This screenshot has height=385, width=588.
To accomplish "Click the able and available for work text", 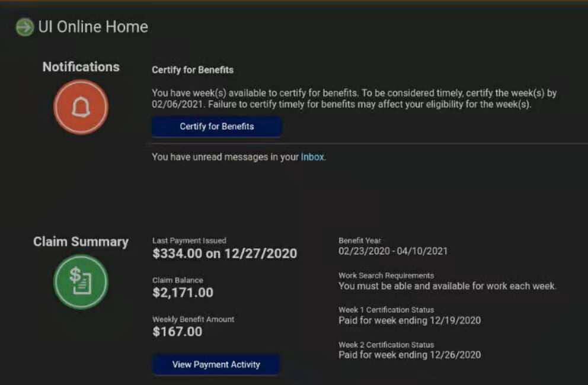I will tap(448, 286).
